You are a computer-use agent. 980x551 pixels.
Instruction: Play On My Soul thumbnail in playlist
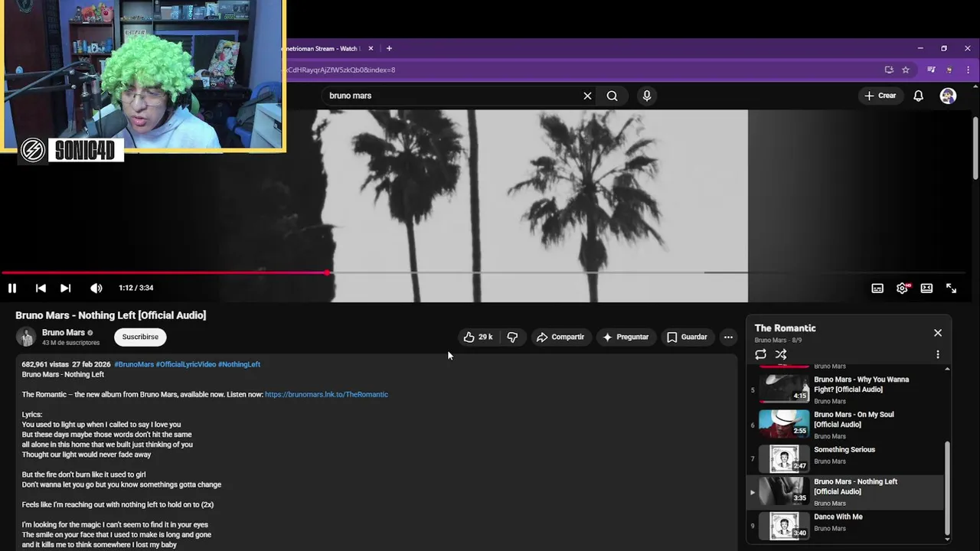point(784,424)
